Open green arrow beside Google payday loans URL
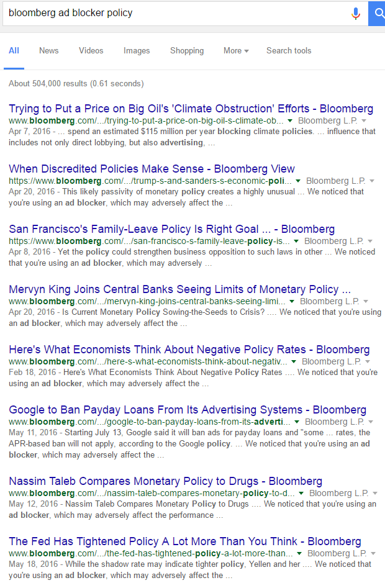This screenshot has width=385, height=588. pyautogui.click(x=297, y=422)
